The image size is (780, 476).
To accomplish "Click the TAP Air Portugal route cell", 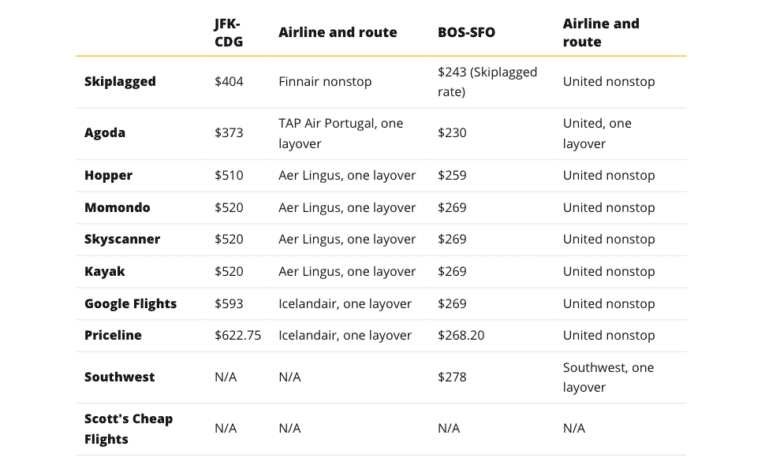I will click(341, 133).
